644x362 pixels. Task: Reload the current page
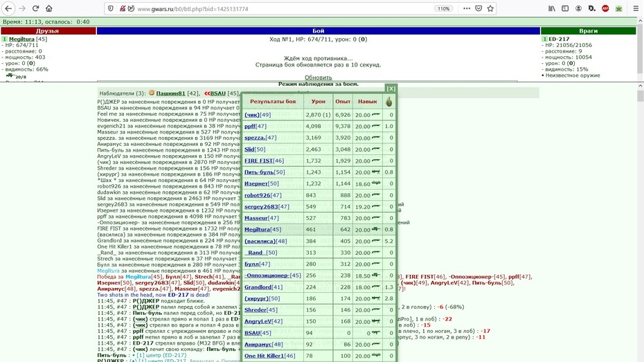36,8
